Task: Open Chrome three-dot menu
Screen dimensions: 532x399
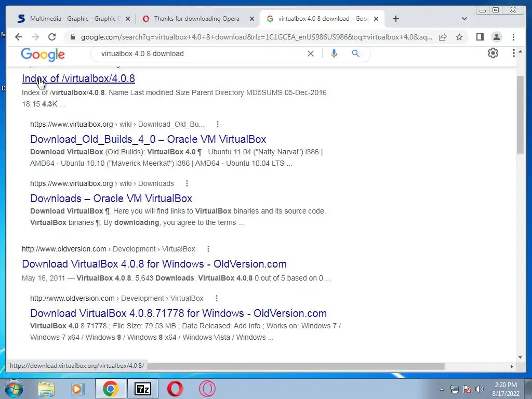Action: (513, 37)
